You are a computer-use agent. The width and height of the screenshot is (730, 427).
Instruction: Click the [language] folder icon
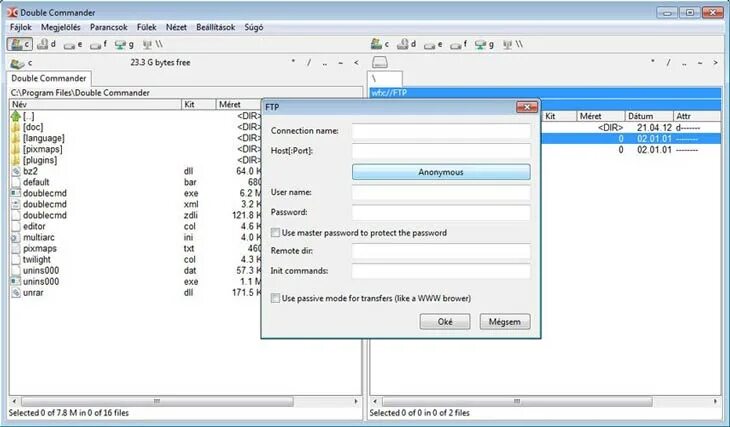[16, 138]
